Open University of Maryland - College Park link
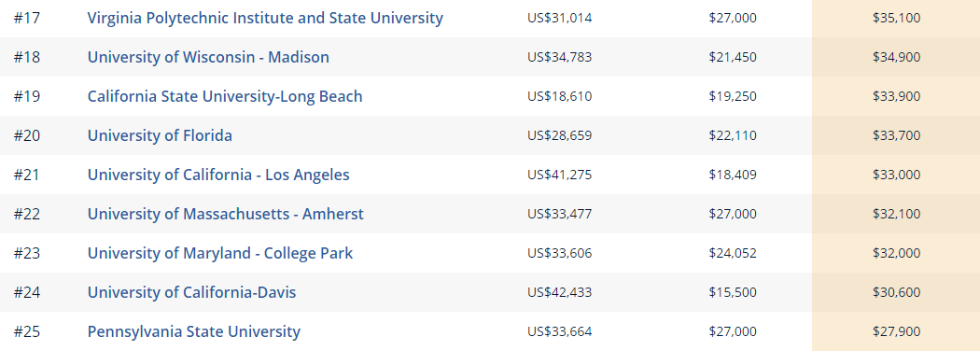Viewport: 980px width, 351px height. tap(220, 253)
